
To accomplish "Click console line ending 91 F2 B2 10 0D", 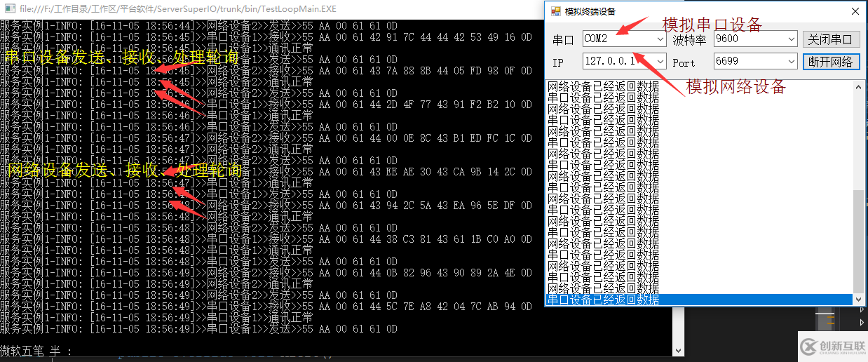I will tap(266, 105).
